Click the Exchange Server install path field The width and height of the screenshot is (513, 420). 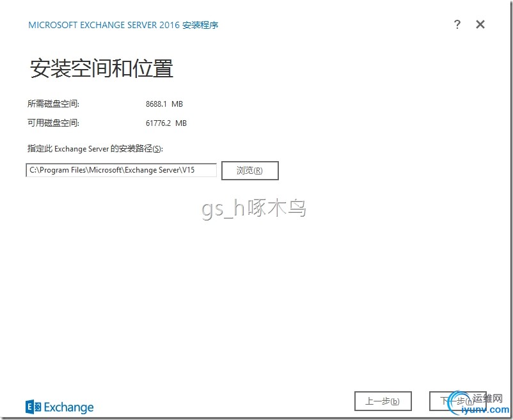121,170
